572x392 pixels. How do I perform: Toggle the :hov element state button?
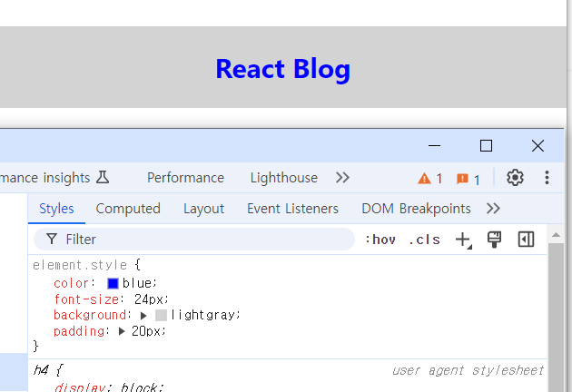(380, 240)
